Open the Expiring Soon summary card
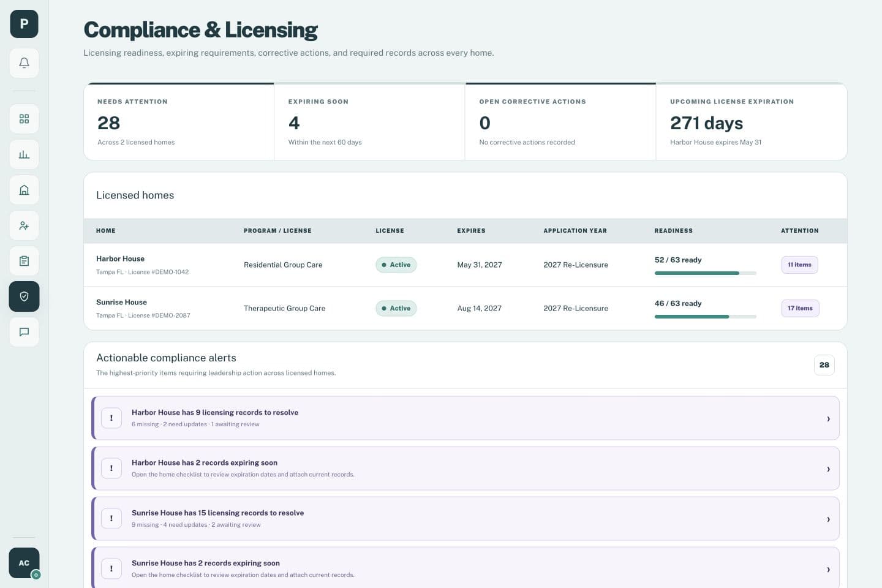 (369, 122)
